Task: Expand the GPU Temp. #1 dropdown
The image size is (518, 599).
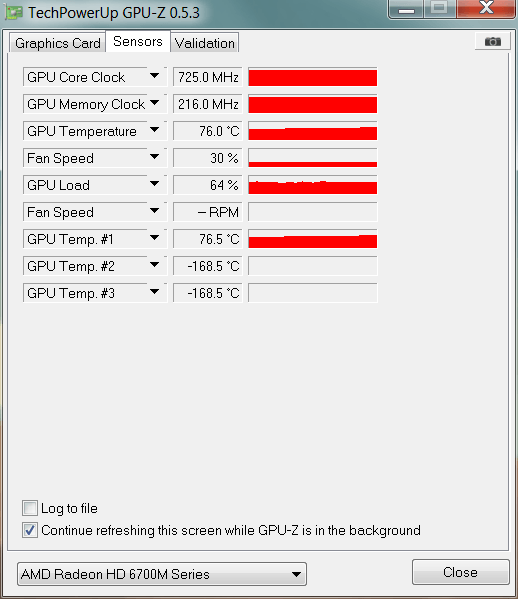Action: (x=154, y=238)
